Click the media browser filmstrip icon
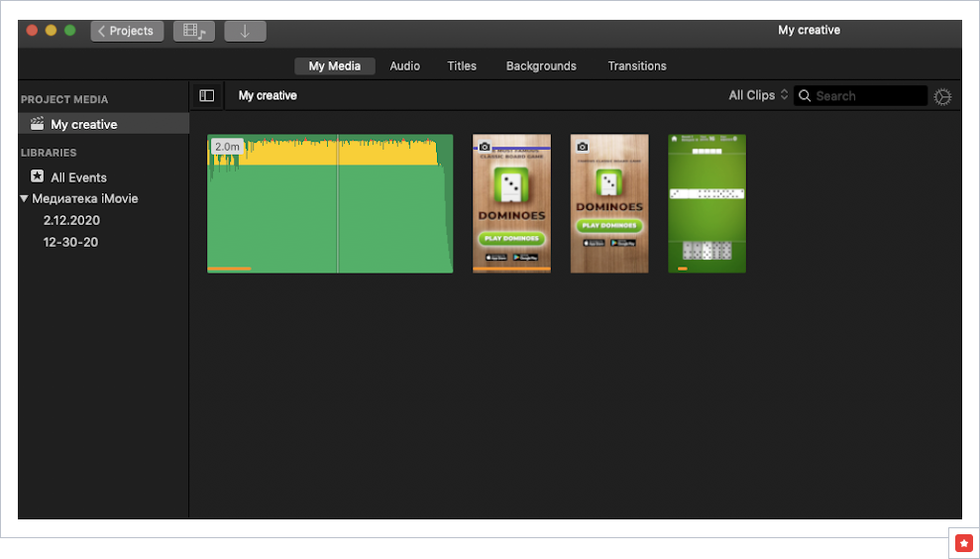This screenshot has height=559, width=980. pos(193,31)
